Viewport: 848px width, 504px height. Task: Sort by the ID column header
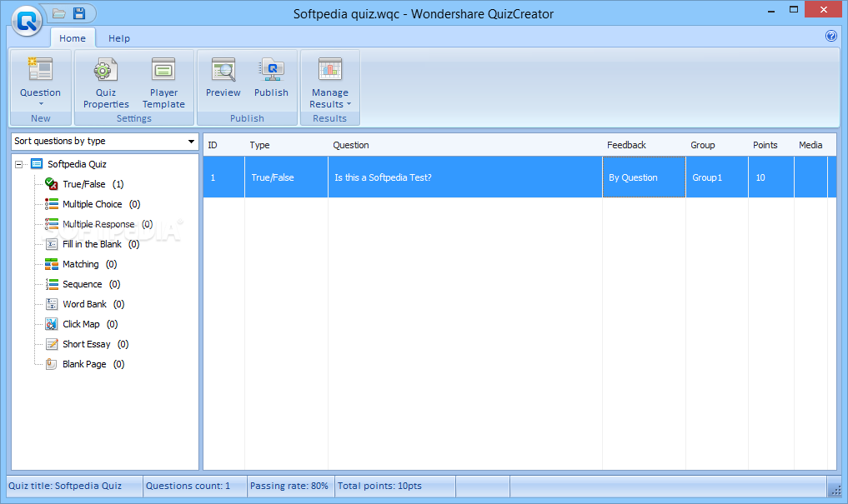(224, 145)
